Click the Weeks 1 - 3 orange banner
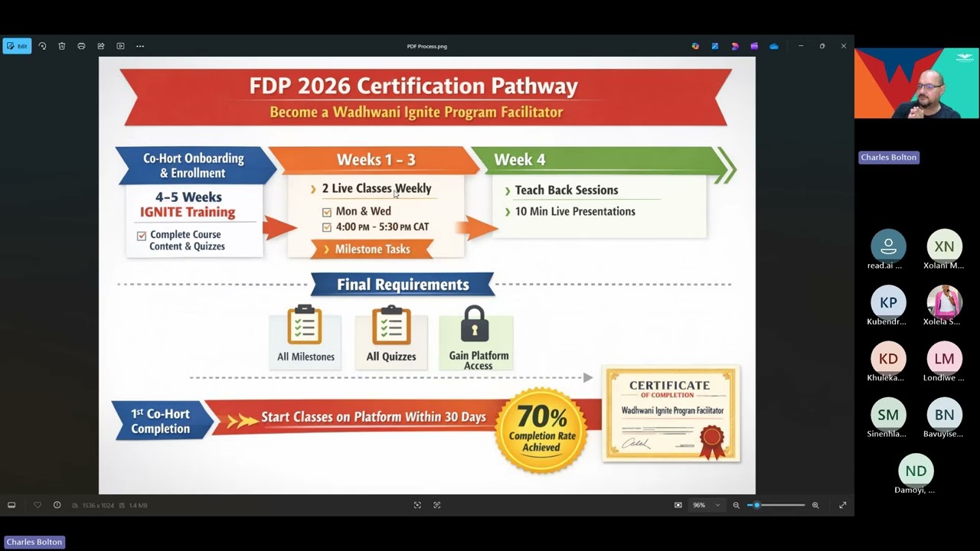 pyautogui.click(x=376, y=160)
